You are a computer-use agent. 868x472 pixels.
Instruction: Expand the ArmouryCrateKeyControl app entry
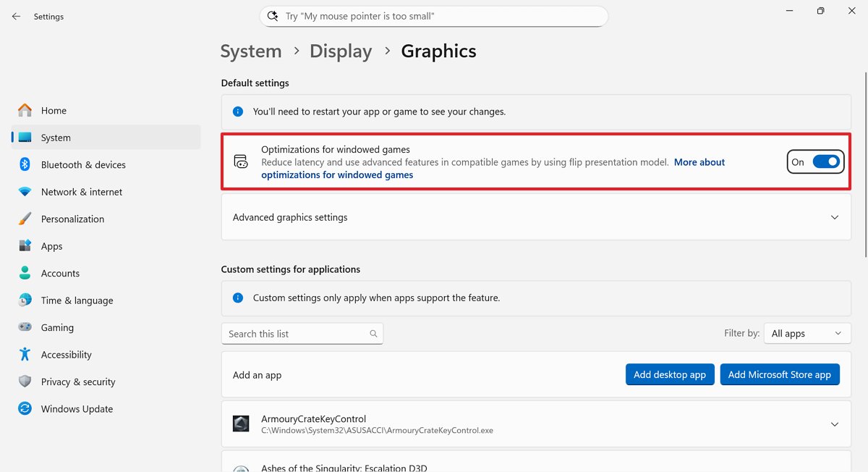[x=835, y=423]
